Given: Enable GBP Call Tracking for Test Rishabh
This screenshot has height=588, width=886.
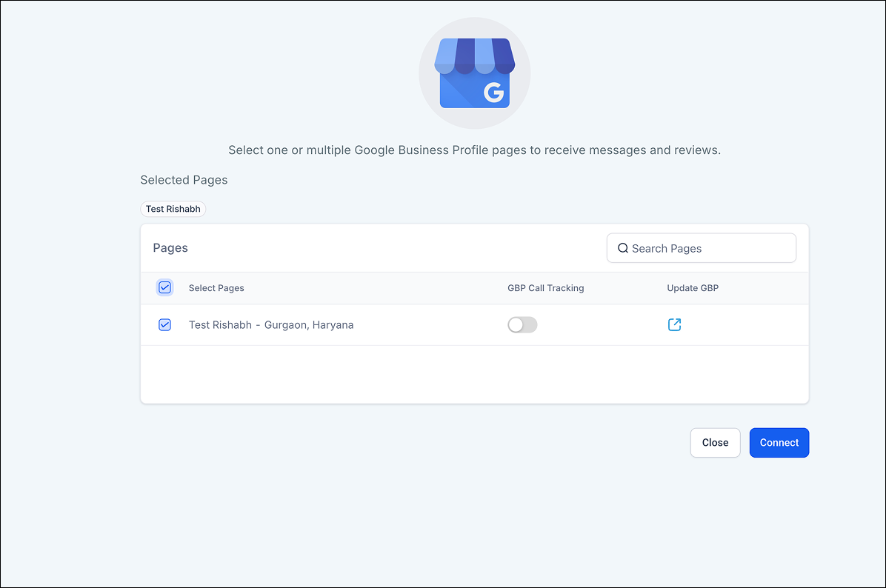Looking at the screenshot, I should pyautogui.click(x=522, y=324).
